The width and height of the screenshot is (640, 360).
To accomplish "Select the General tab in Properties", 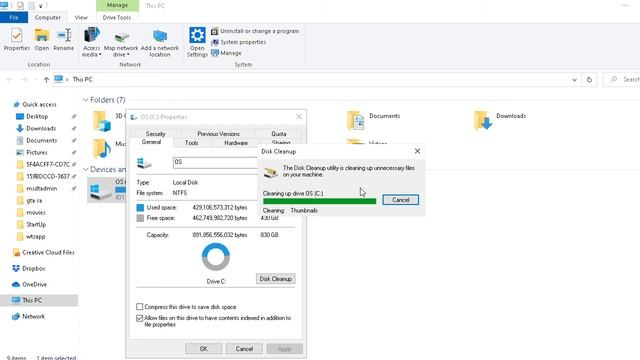I will click(x=151, y=142).
